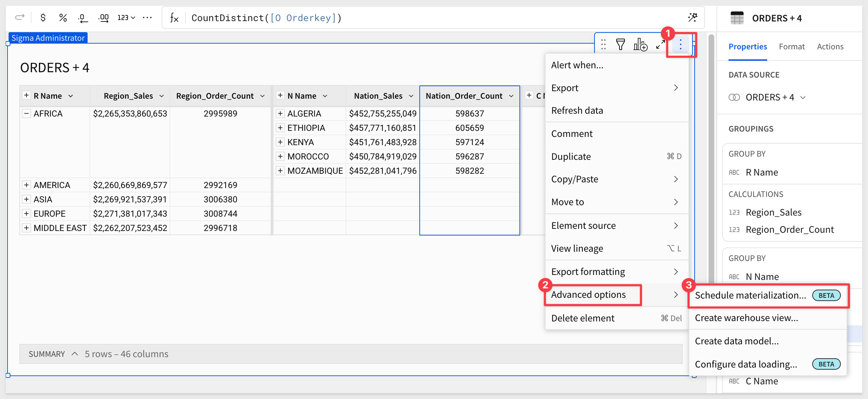The image size is (868, 399).
Task: Click the formula bar with CountDistinct
Action: click(x=433, y=18)
